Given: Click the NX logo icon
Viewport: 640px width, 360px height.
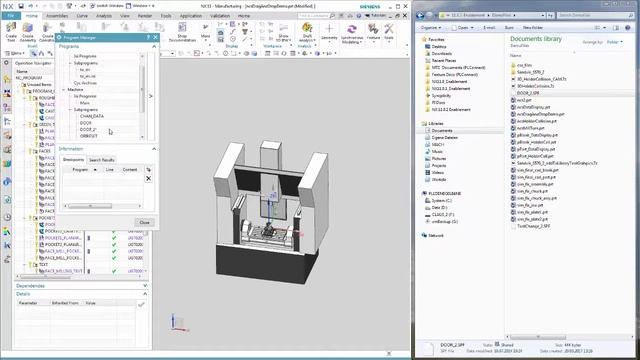Looking at the screenshot, I should click(x=8, y=6).
